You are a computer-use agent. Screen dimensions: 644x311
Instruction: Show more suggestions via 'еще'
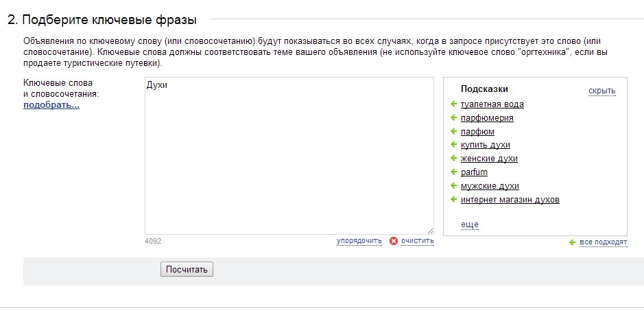(469, 224)
